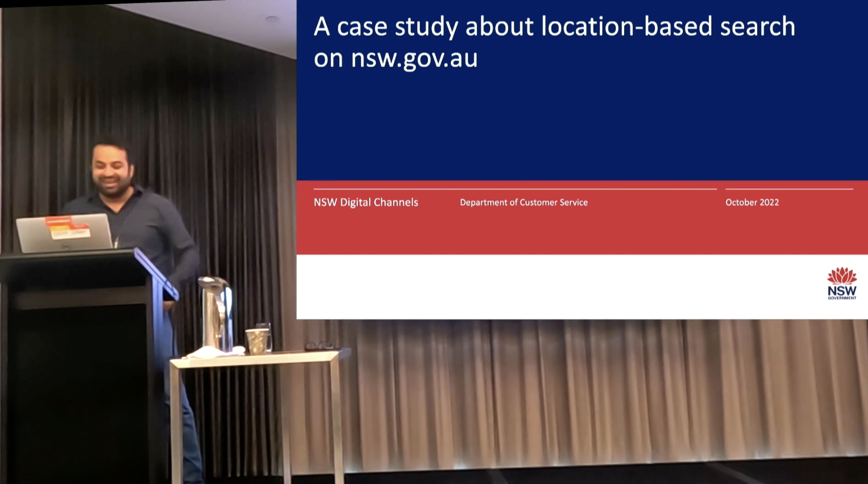
Task: Click the slide title about location-based search
Action: tap(555, 42)
